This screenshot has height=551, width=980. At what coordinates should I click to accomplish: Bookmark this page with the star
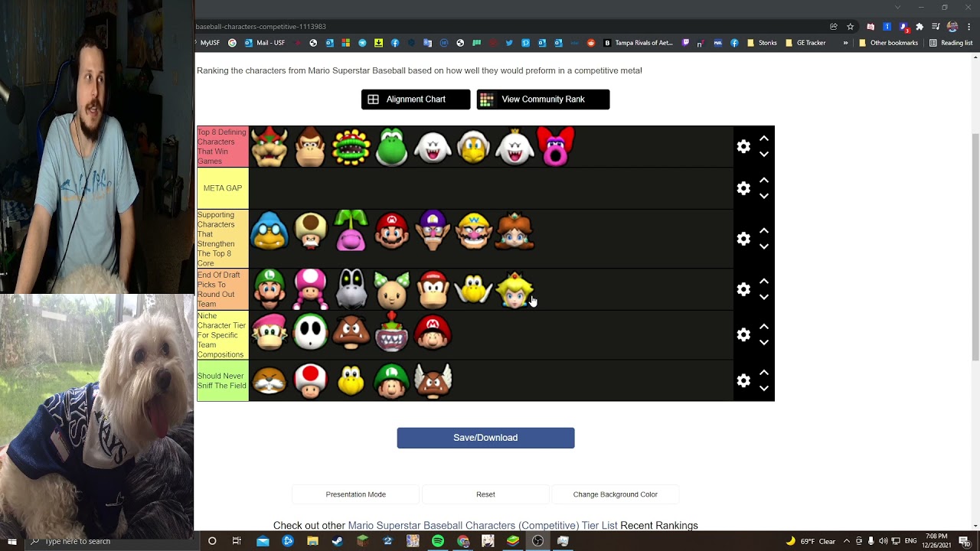point(850,27)
